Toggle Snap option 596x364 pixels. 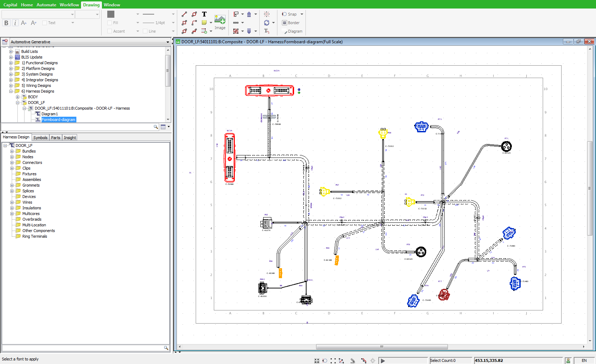289,14
